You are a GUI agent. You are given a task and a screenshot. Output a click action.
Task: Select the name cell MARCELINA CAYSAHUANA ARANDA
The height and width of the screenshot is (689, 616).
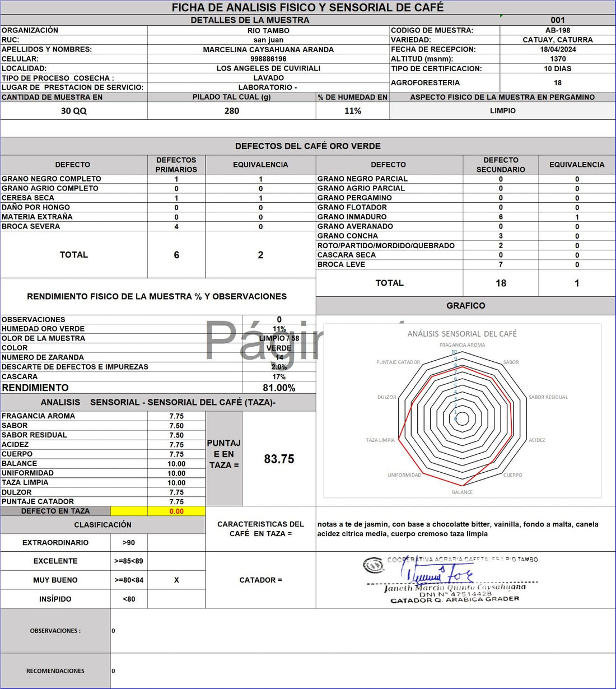point(268,49)
